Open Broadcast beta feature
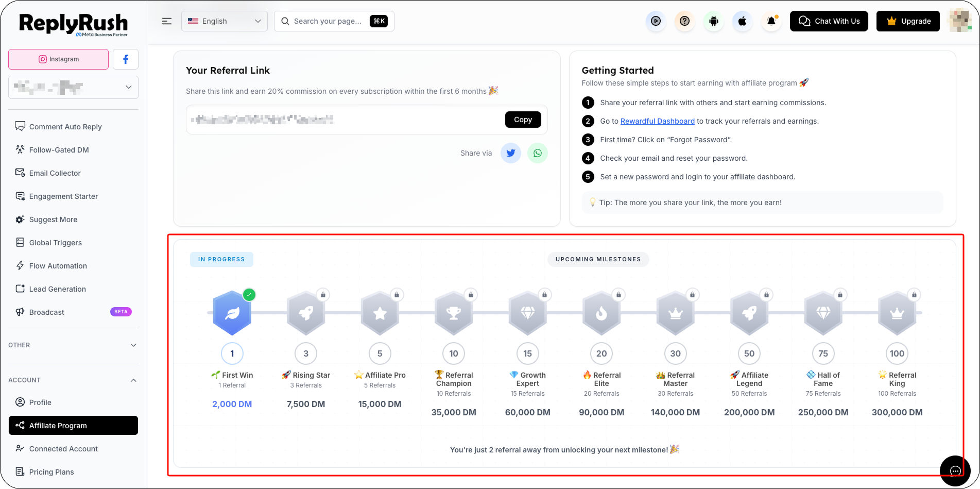Image resolution: width=980 pixels, height=489 pixels. pyautogui.click(x=73, y=312)
